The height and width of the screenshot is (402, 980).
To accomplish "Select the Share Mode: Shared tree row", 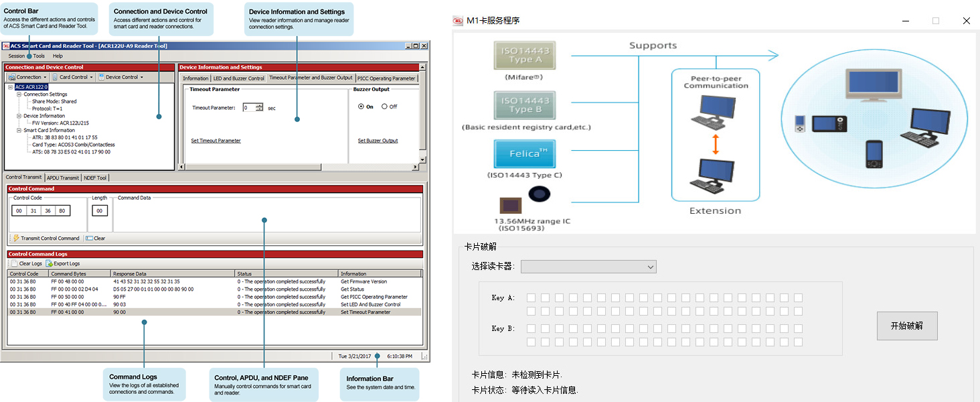I will click(54, 102).
